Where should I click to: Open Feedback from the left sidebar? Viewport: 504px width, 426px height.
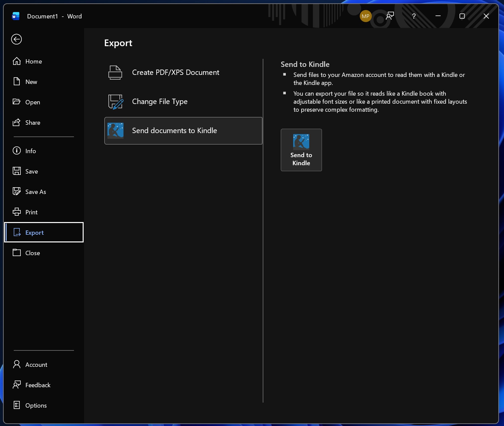coord(44,385)
